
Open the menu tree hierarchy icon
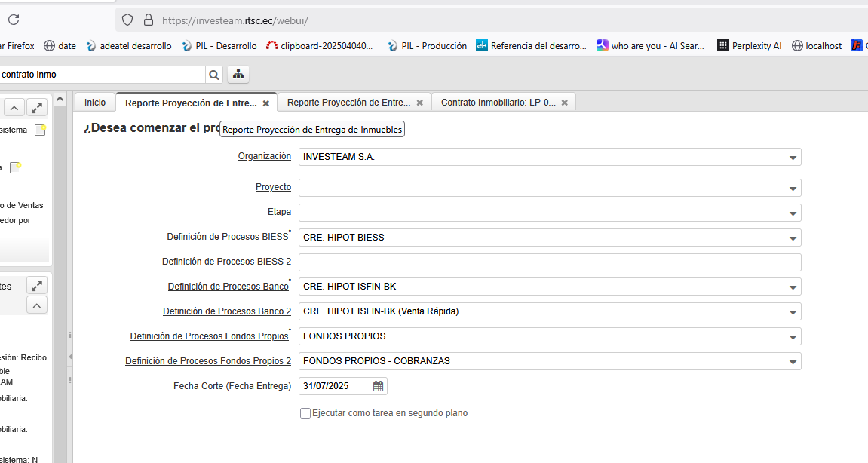(238, 75)
